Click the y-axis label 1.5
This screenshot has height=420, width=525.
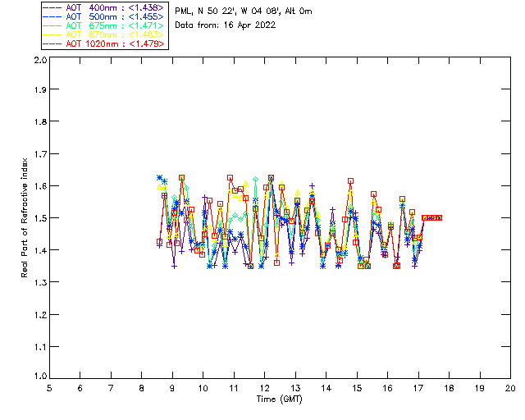pyautogui.click(x=40, y=218)
